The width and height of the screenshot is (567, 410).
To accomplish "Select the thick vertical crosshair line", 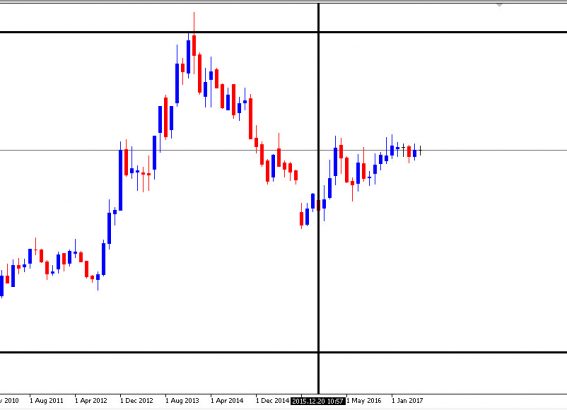I will 319,198.
